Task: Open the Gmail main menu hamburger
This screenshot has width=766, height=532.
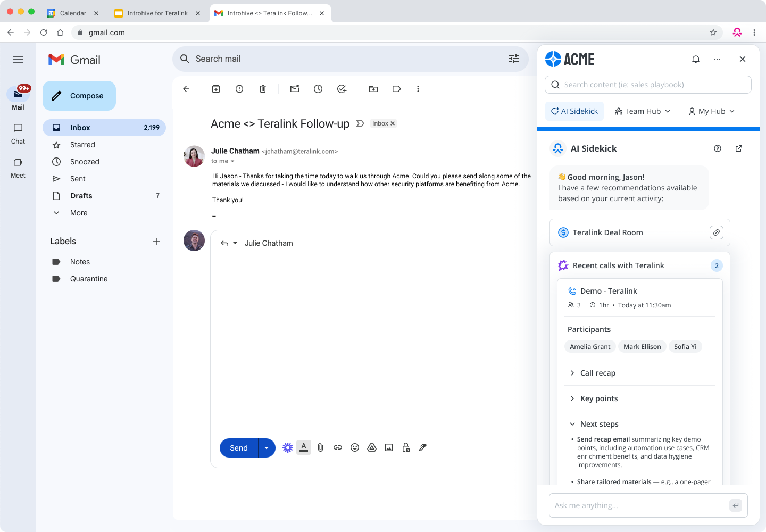Action: [18, 60]
